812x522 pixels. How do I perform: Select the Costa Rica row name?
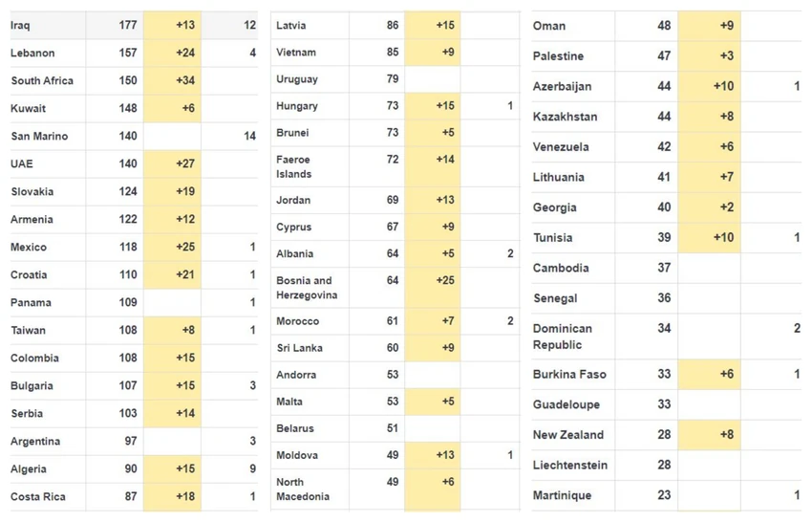38,496
